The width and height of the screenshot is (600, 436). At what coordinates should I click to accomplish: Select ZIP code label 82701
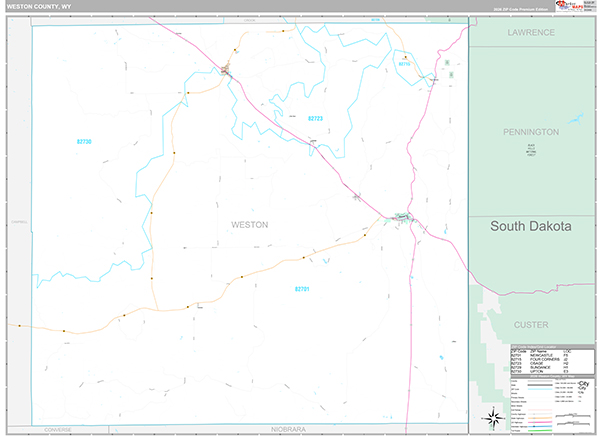(302, 289)
